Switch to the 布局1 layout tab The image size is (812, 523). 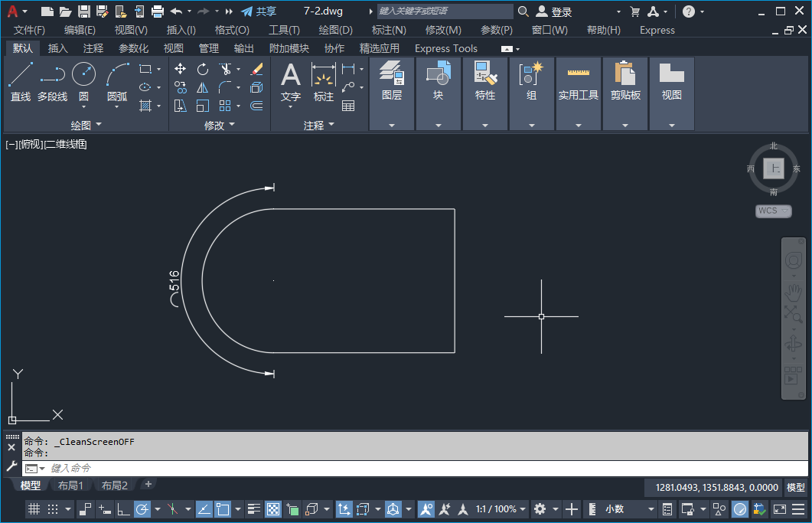point(70,485)
